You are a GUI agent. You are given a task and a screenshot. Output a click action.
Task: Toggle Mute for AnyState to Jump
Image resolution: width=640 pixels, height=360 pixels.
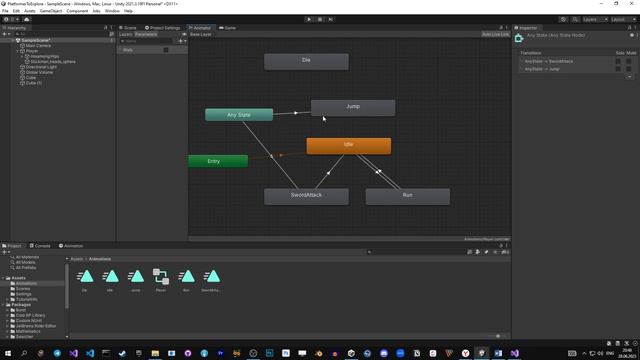(629, 69)
